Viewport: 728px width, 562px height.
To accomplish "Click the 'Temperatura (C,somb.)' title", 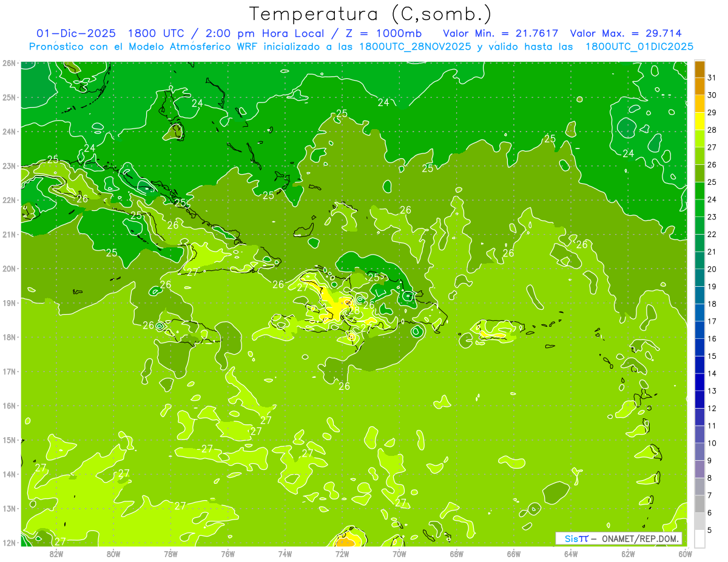I will tap(369, 13).
